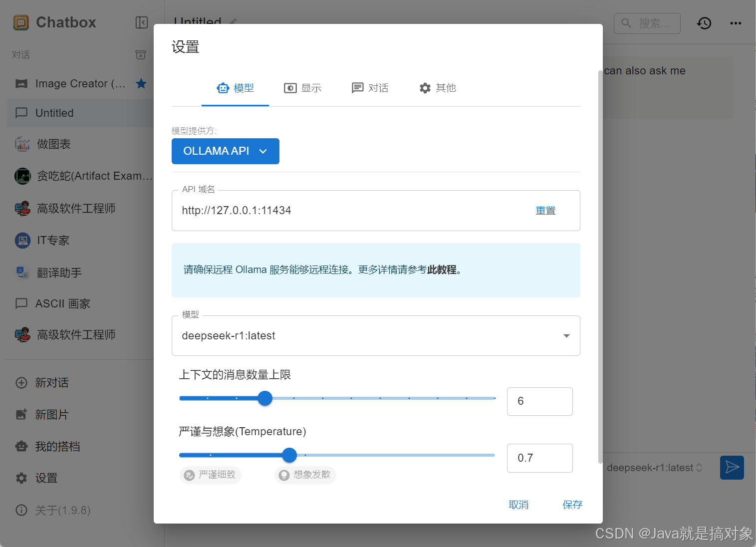Click the 做图表 chart avatar icon

pyautogui.click(x=22, y=144)
